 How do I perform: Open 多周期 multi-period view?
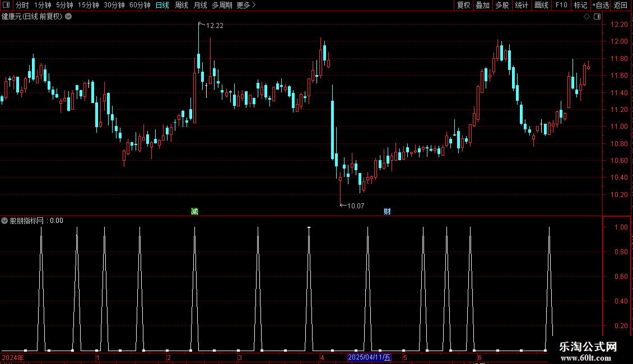[222, 5]
